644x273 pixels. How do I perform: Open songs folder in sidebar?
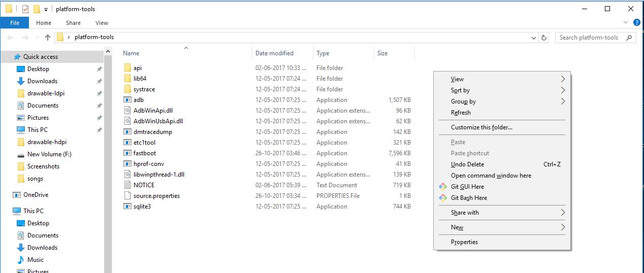click(35, 179)
